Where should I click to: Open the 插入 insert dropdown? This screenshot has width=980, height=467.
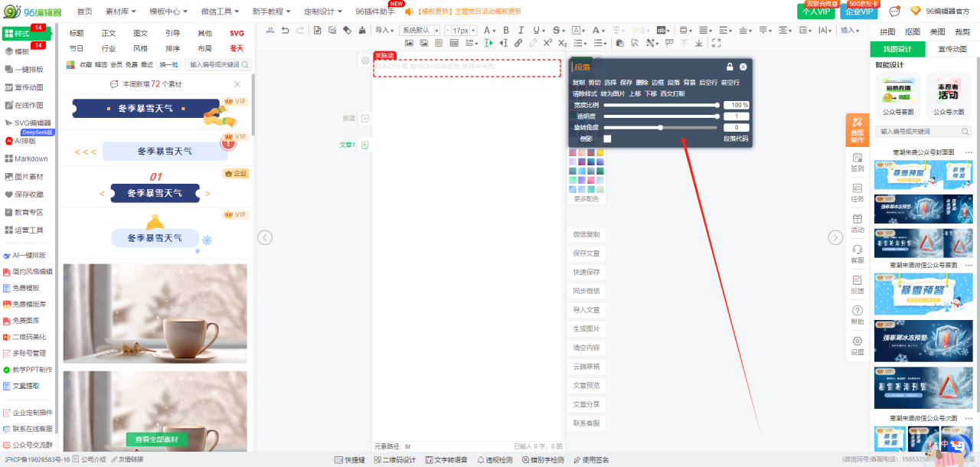(x=849, y=30)
